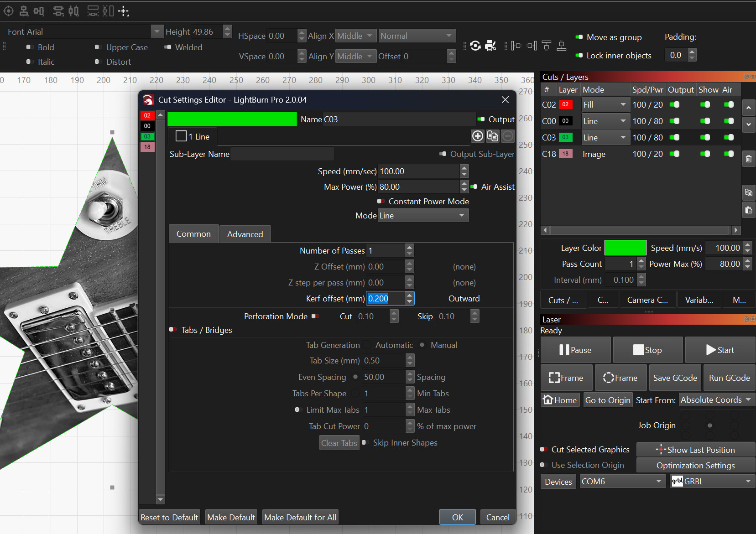Toggle Air Assist in Cut Settings Editor
Screen dimensions: 756x534
pyautogui.click(x=474, y=187)
